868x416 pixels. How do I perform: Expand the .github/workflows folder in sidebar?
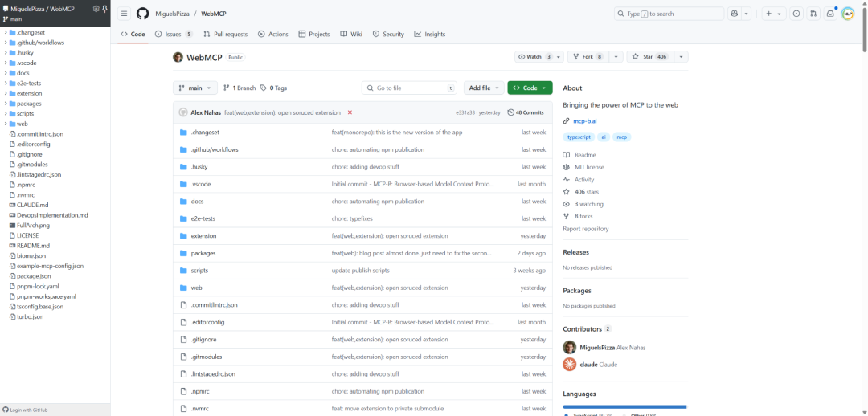pos(5,42)
